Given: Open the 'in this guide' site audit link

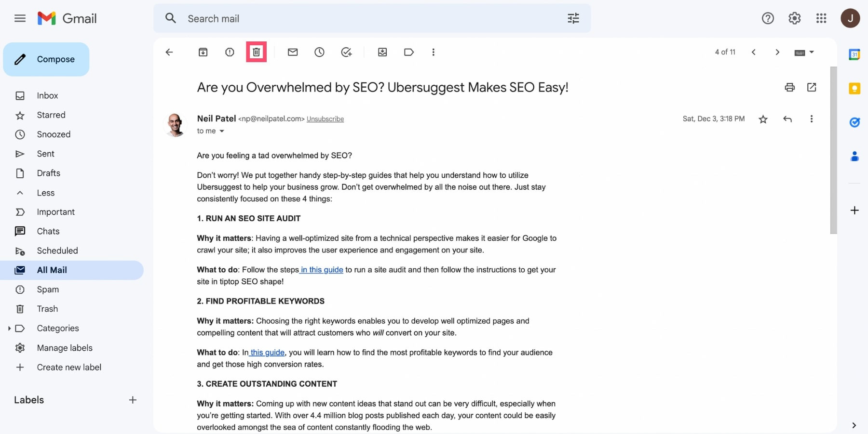Looking at the screenshot, I should pyautogui.click(x=322, y=270).
